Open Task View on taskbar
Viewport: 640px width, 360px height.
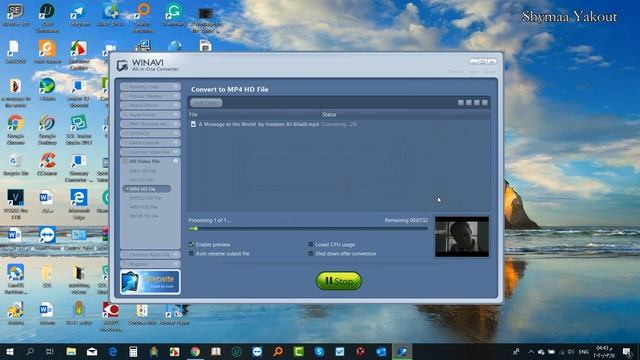pyautogui.click(x=50, y=352)
